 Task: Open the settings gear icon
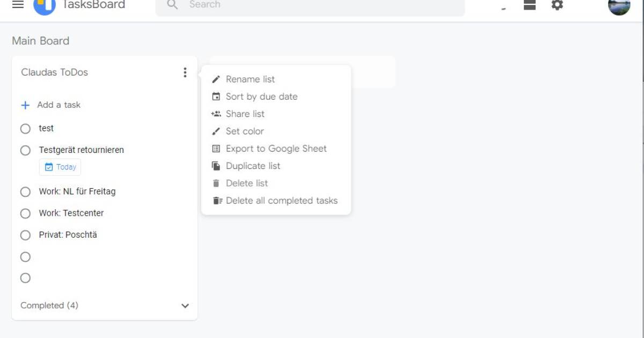pyautogui.click(x=557, y=5)
